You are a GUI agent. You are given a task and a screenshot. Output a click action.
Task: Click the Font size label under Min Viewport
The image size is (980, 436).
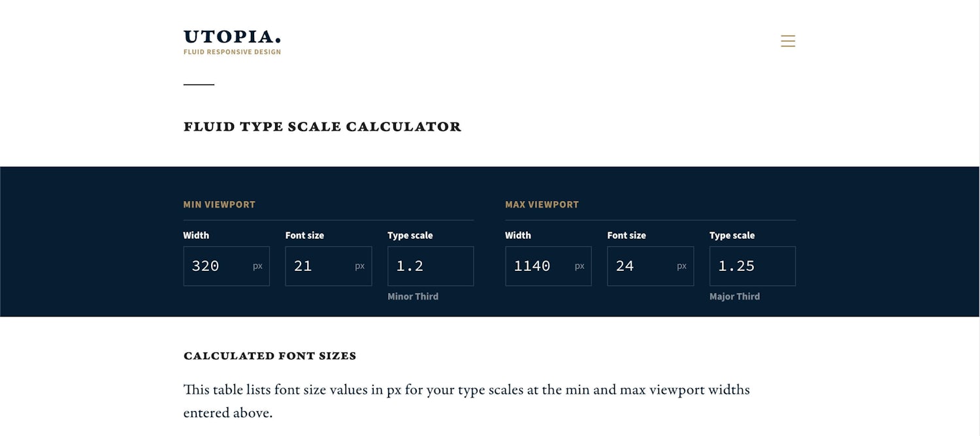tap(304, 236)
